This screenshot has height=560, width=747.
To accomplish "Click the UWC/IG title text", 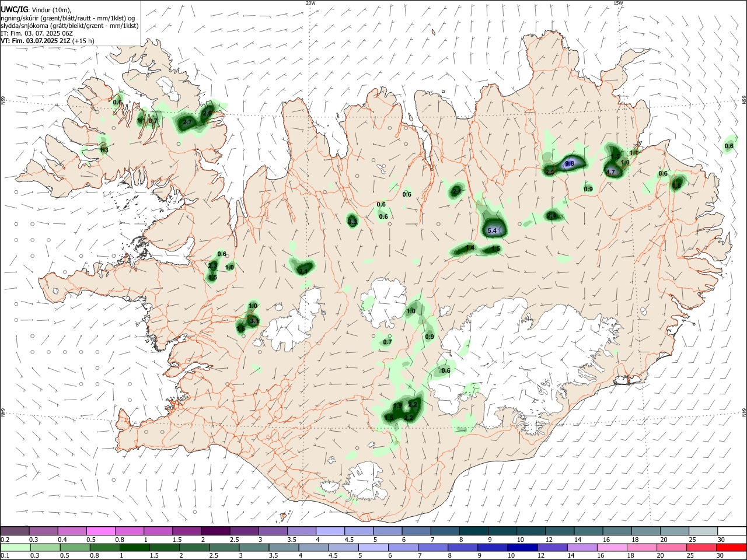I will pos(15,9).
